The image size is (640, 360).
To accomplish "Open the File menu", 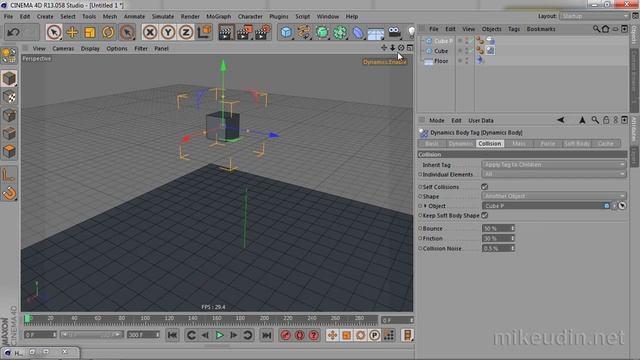I will pos(9,16).
